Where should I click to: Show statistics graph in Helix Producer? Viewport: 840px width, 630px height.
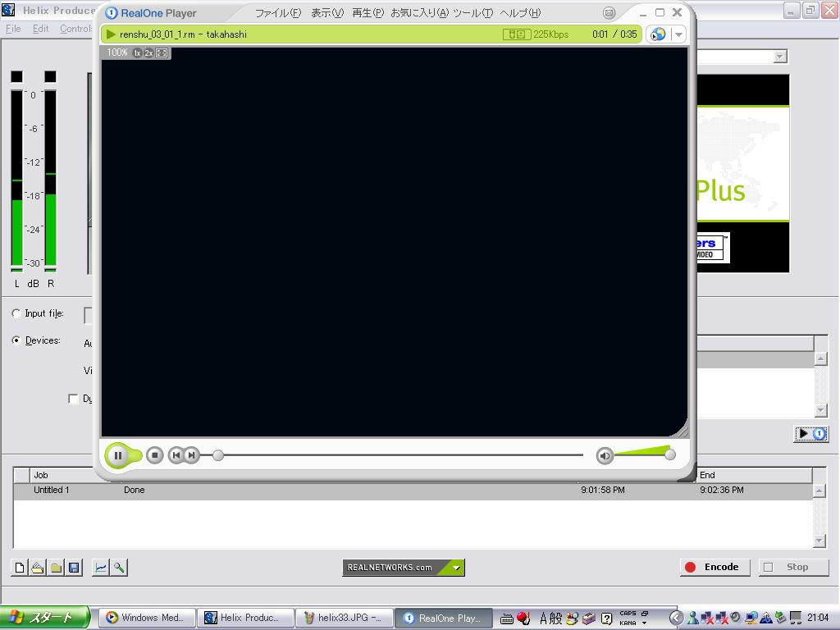coord(100,568)
